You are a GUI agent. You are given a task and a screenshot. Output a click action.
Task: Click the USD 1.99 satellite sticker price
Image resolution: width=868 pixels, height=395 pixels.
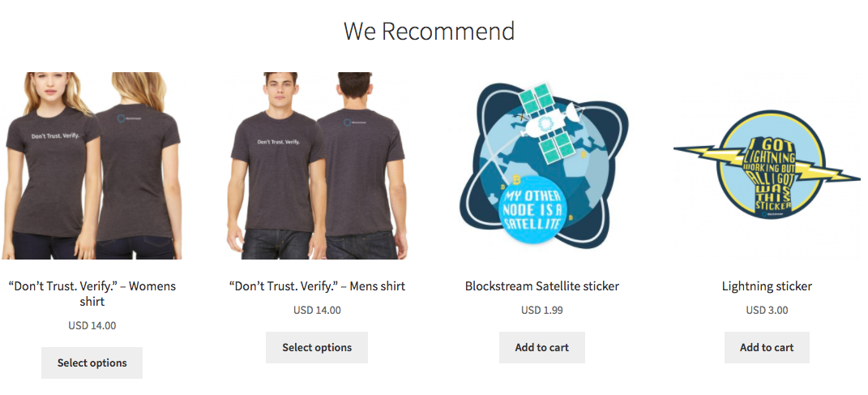[542, 310]
